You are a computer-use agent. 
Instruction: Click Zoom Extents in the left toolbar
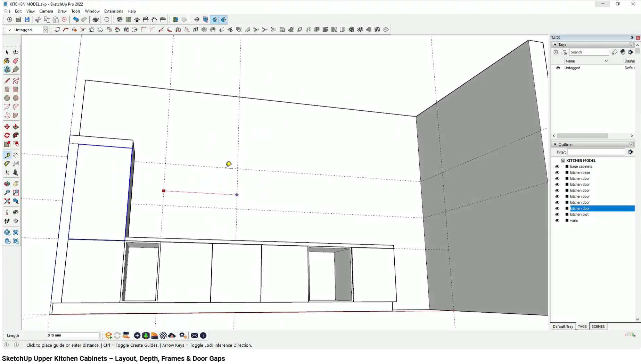(x=6, y=201)
